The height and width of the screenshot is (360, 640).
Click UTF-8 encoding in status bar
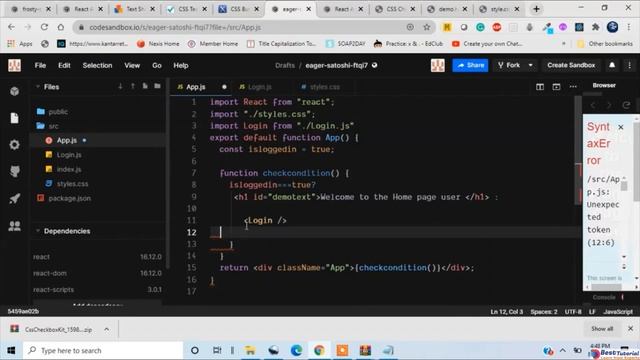coord(573,312)
